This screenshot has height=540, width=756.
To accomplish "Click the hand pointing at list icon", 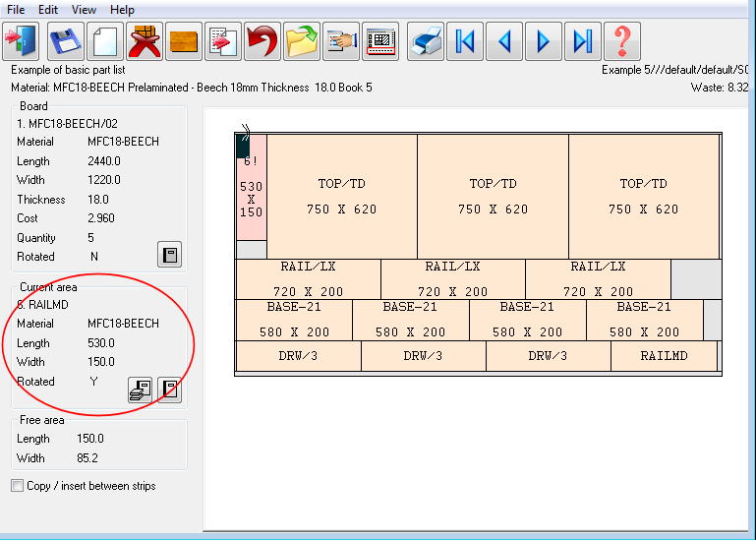I will coord(341,41).
